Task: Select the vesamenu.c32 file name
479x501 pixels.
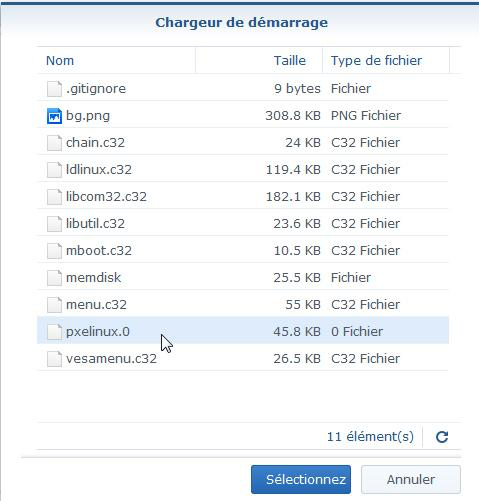Action: (111, 359)
